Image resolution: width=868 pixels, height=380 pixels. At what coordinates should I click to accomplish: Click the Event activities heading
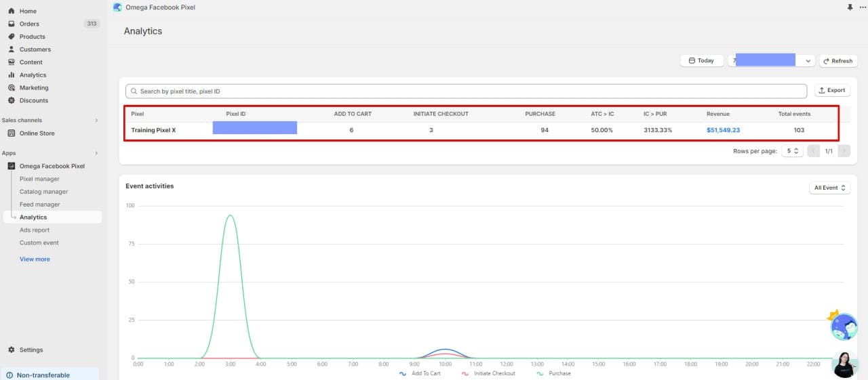(x=149, y=186)
